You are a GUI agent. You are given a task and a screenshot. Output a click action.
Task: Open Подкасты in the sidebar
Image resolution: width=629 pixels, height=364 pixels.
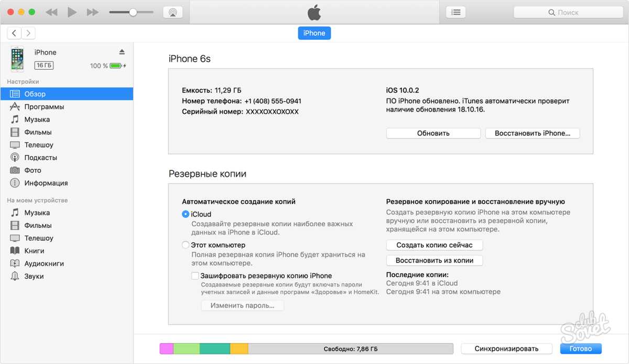tap(40, 158)
